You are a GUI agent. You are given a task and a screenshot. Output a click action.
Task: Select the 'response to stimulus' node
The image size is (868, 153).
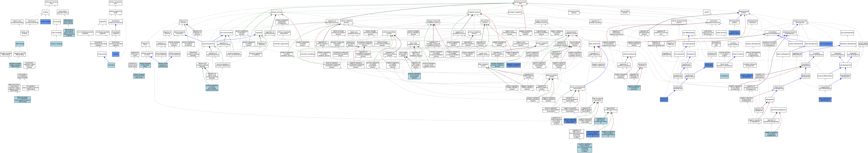[x=183, y=22]
